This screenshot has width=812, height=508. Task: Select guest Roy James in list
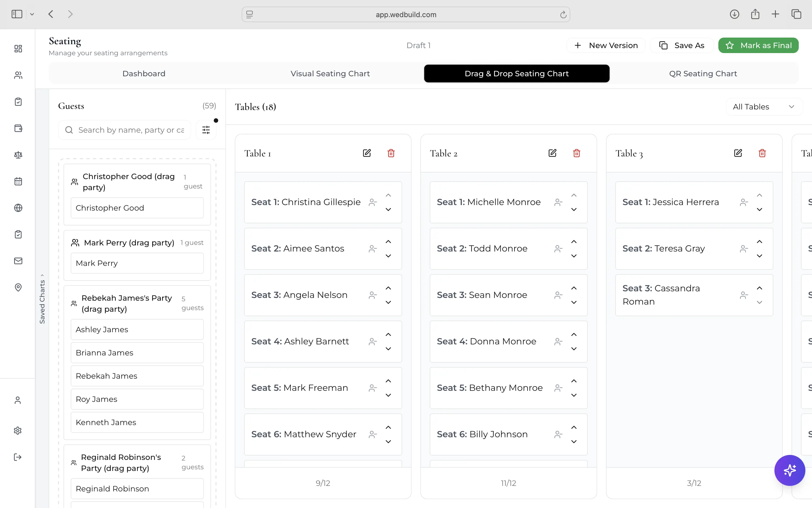[x=137, y=399]
